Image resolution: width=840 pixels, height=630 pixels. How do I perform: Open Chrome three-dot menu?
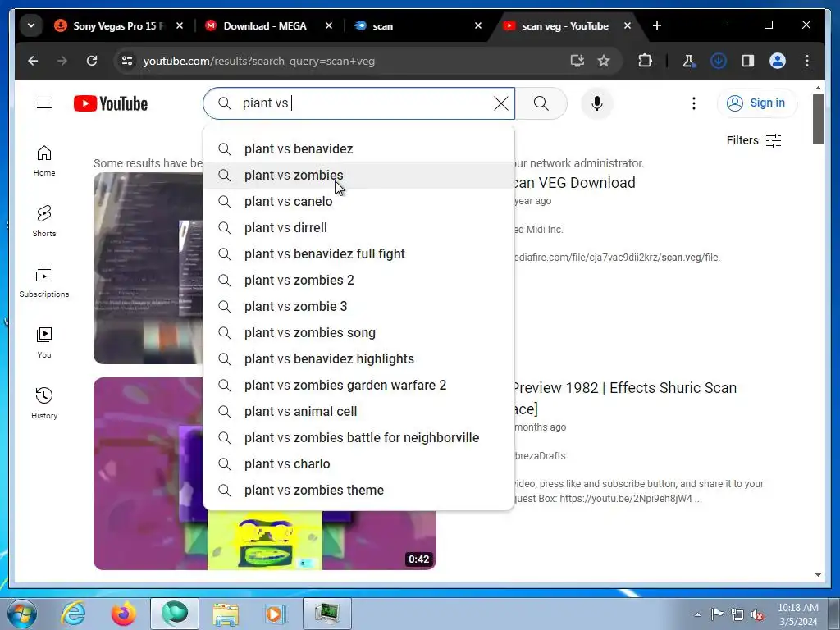[807, 61]
